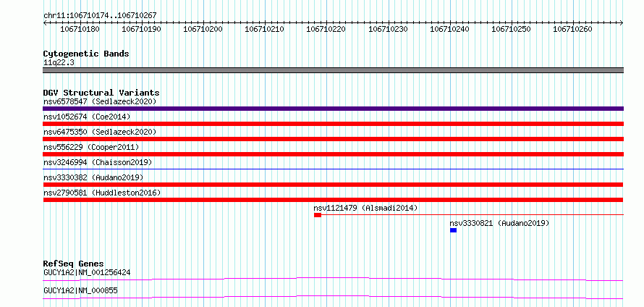Viewport: 644px width, 307px height.
Task: Click ruler position 106710240
Action: (449, 29)
